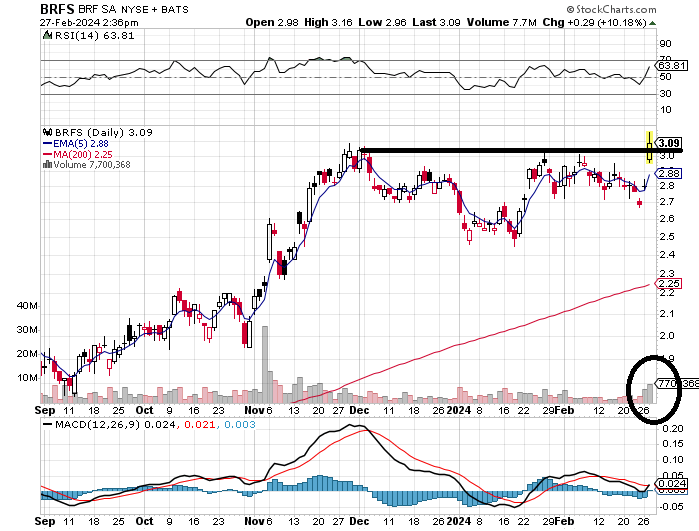The image size is (699, 531).
Task: Click the candlestick icon before 'BRFS (Daily)'
Action: 48,132
